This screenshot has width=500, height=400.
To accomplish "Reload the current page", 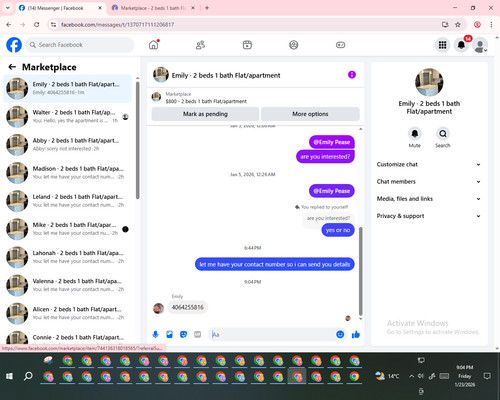I will point(37,25).
